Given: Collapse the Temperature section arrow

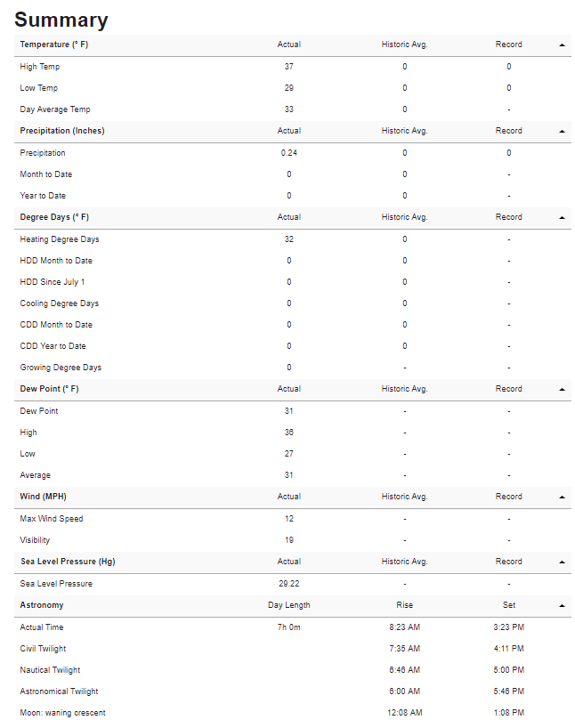Looking at the screenshot, I should pos(562,45).
